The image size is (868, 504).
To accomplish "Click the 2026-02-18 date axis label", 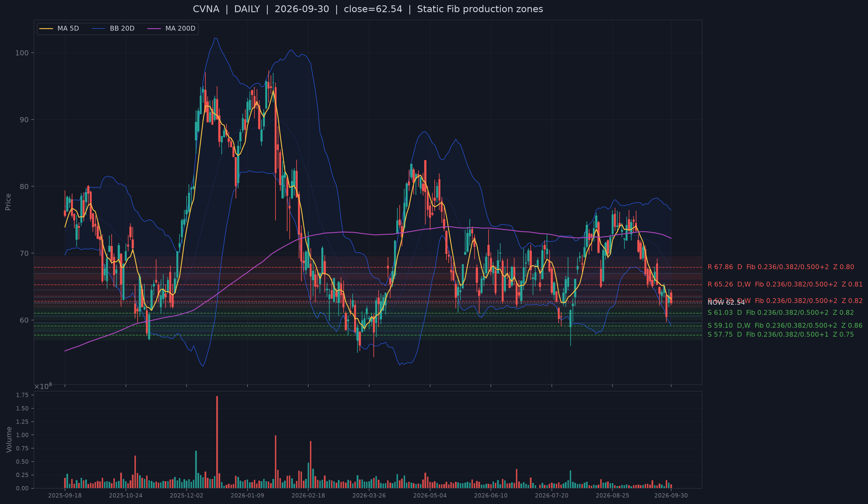I will tap(308, 495).
